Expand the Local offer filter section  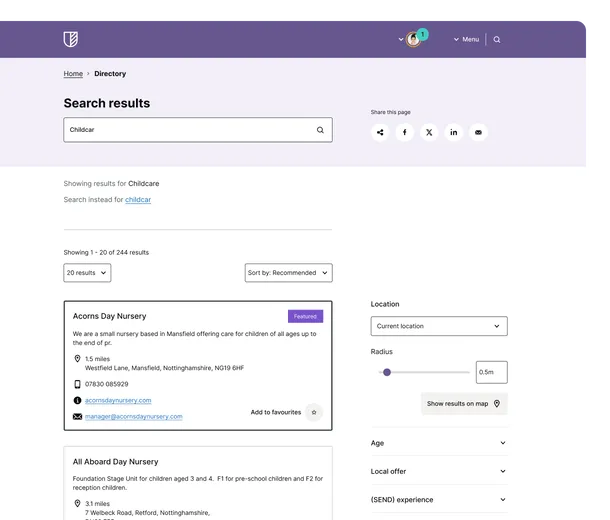(x=439, y=471)
